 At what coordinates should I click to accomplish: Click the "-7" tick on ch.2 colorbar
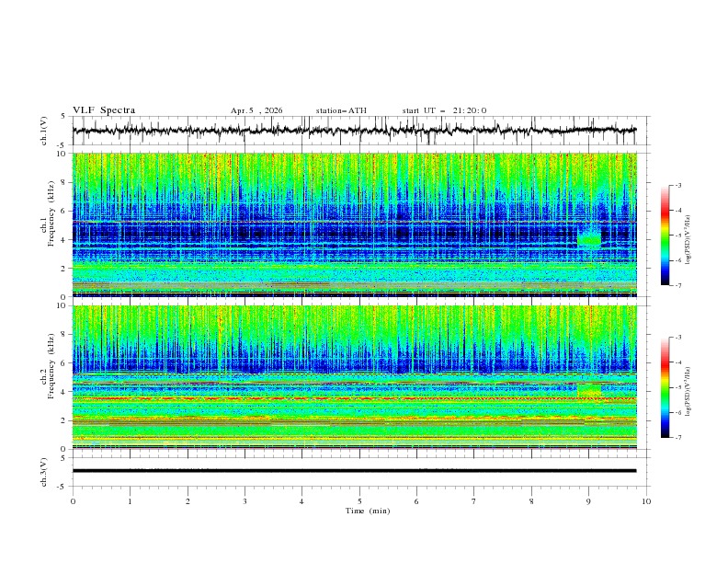pos(677,438)
